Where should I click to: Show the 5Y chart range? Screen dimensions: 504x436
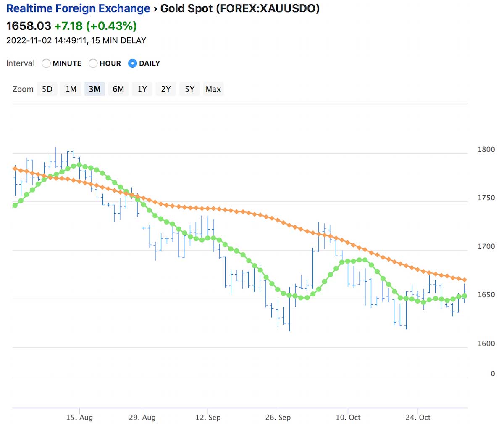point(190,89)
